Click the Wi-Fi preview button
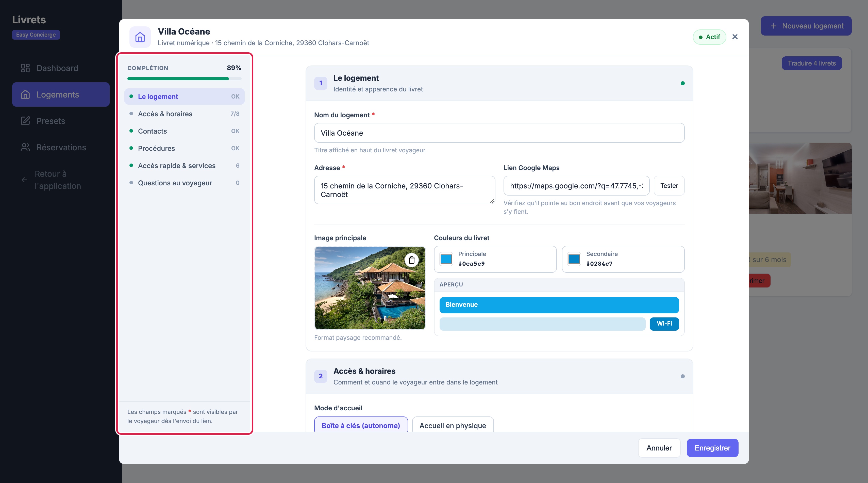868x483 pixels. [x=664, y=324]
